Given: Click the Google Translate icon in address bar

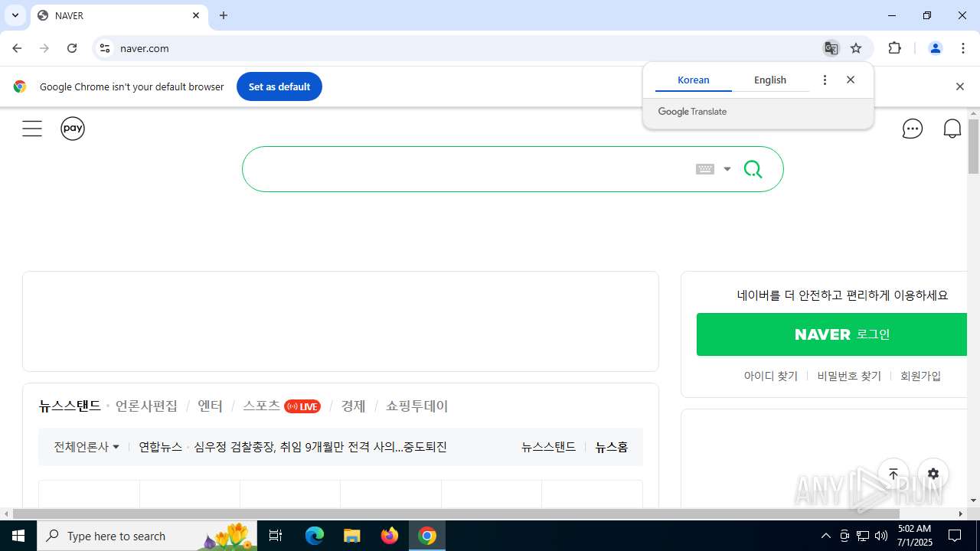Looking at the screenshot, I should coord(831,48).
